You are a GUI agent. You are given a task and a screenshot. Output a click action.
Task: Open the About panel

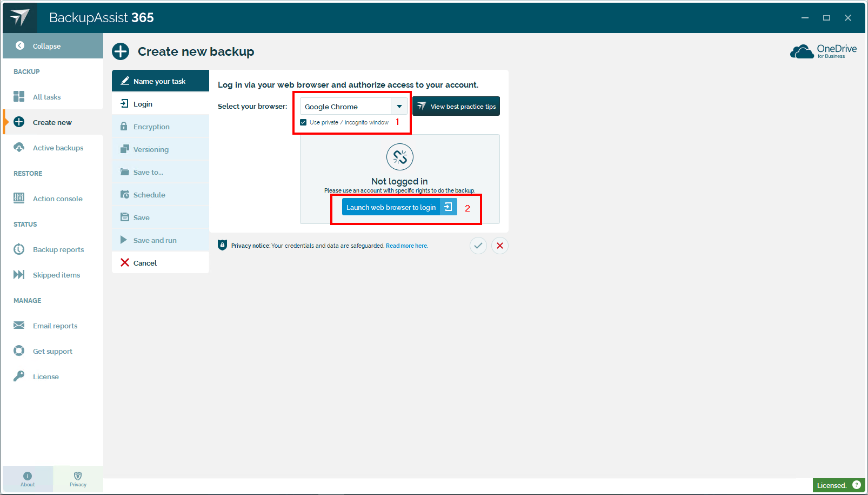28,479
